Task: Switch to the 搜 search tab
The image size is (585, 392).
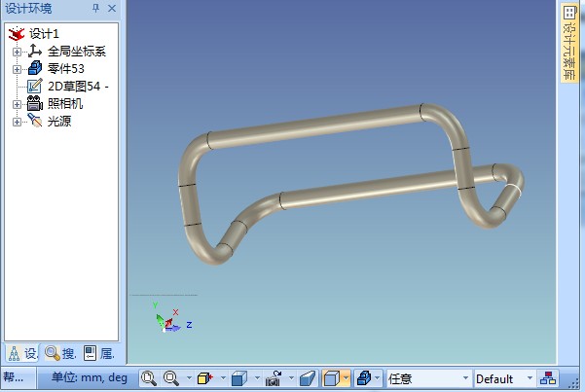Action: (58, 353)
